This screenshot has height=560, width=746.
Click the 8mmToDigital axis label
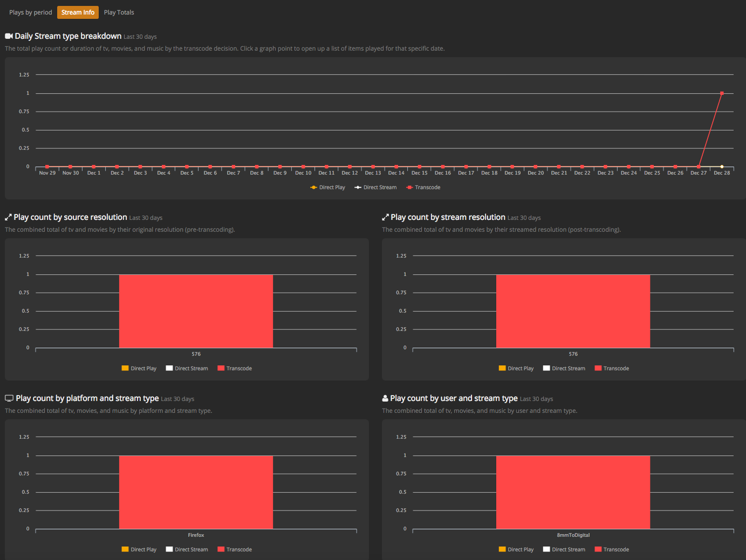click(573, 535)
